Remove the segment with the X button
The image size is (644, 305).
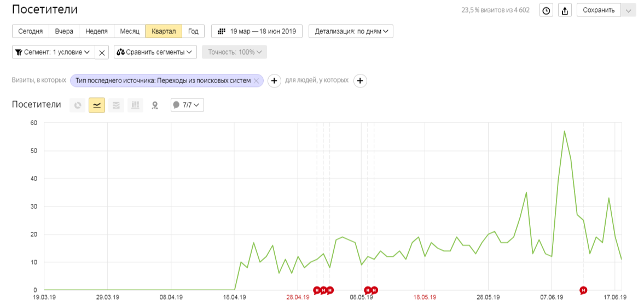click(x=102, y=52)
